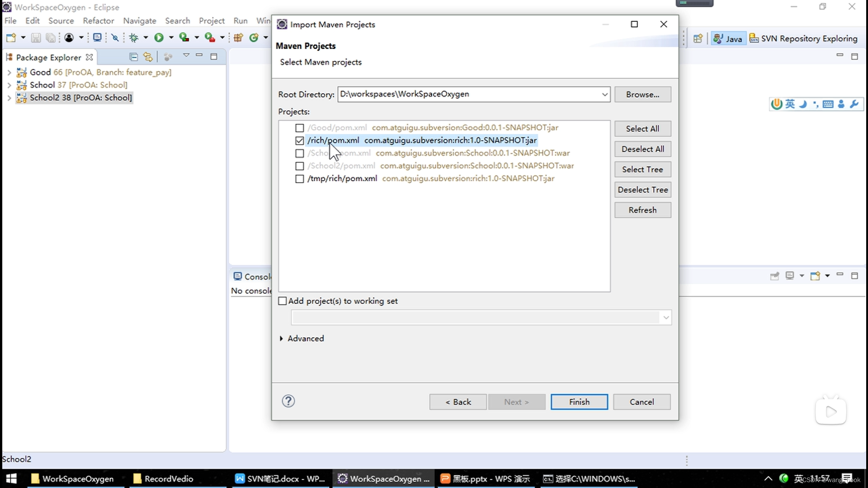
Task: Click the Deselect All button
Action: (x=642, y=149)
